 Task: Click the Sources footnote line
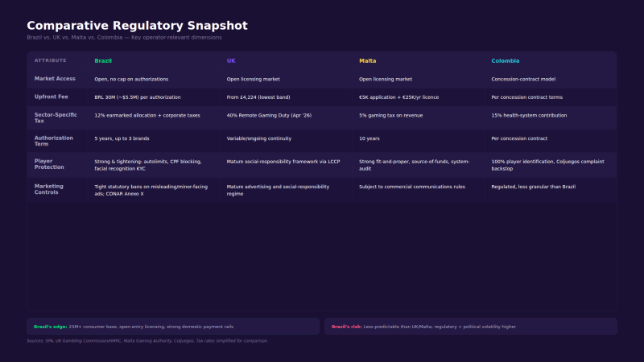(x=147, y=340)
